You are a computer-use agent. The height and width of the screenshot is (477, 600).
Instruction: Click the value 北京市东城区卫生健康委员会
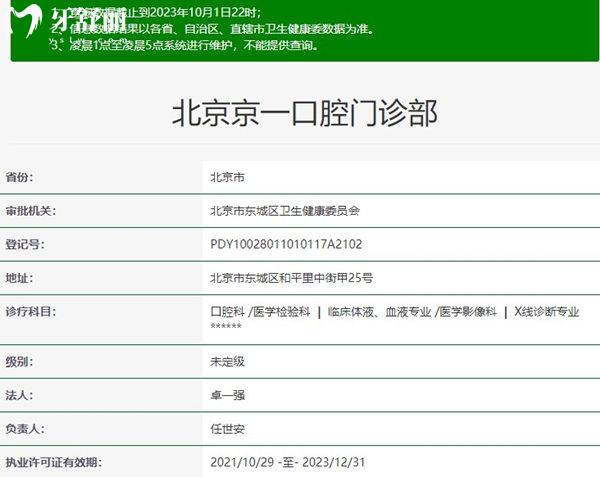pos(285,211)
